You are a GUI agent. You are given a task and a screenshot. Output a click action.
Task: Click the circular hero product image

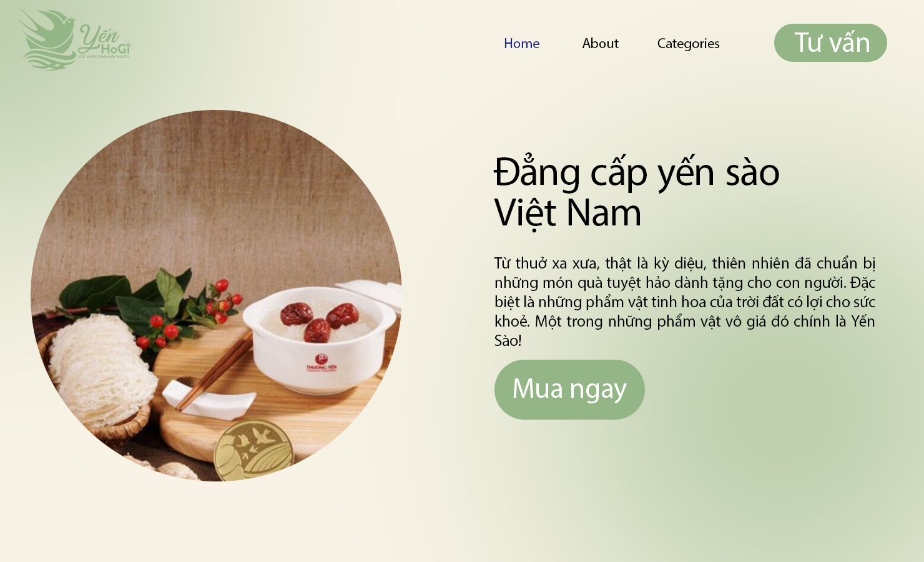(x=216, y=295)
